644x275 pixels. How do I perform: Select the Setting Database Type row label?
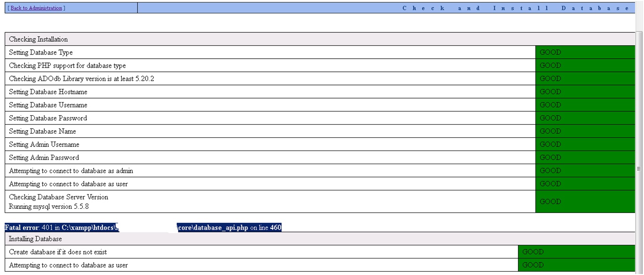coord(41,53)
